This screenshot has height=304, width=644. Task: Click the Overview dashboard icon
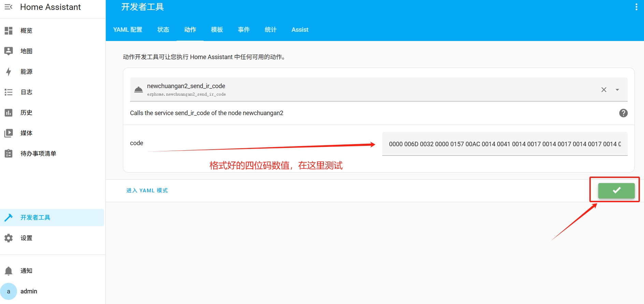[9, 31]
